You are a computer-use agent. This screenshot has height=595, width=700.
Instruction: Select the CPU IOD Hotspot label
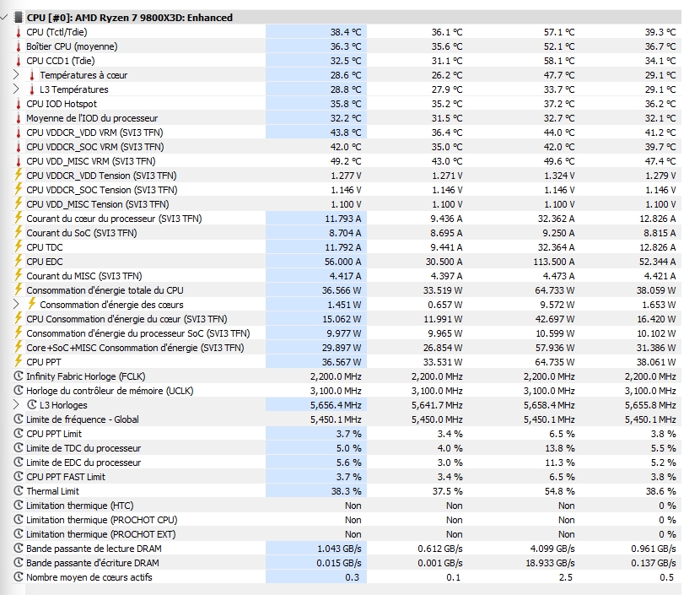coord(62,104)
